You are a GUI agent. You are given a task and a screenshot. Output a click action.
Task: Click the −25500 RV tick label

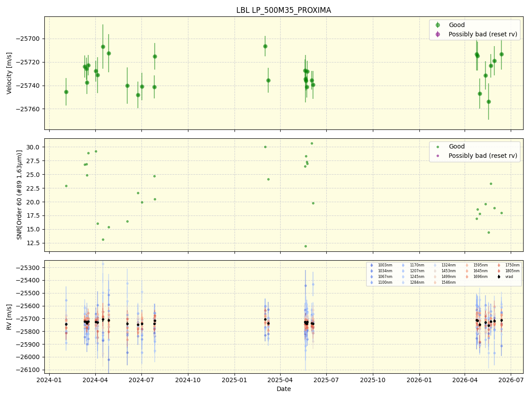[x=28, y=293]
